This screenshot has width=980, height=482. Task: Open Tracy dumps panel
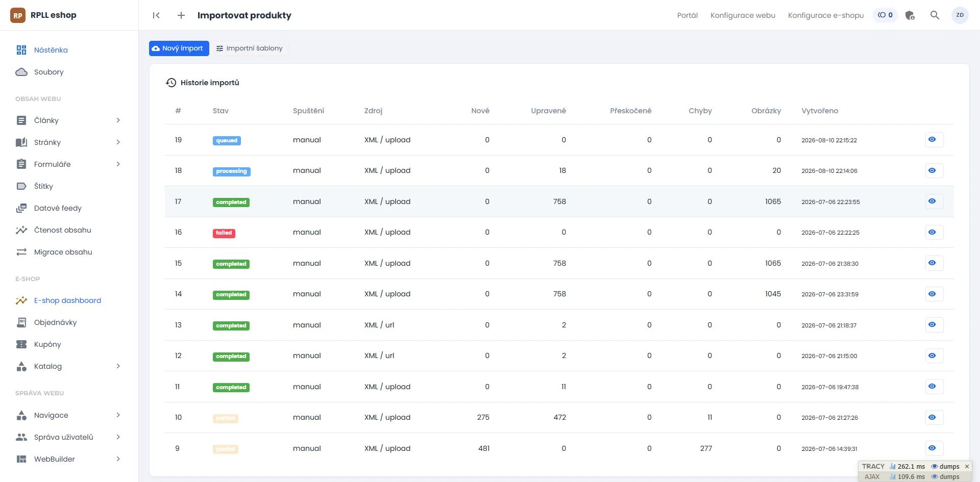945,467
